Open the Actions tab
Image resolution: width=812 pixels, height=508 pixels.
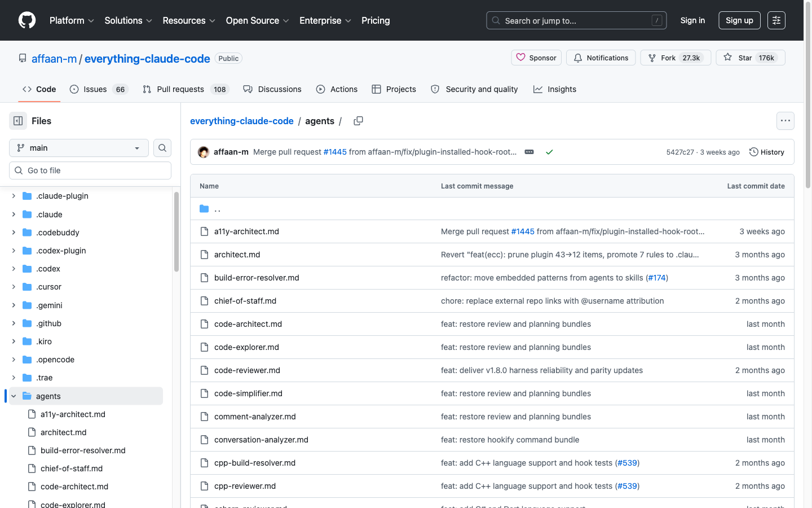(x=337, y=89)
